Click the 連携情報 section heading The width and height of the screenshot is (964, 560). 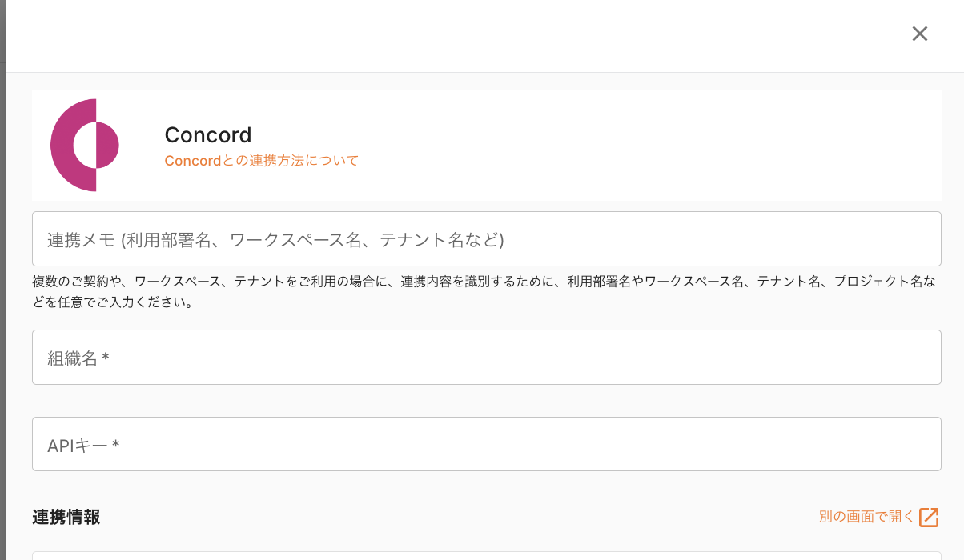(66, 517)
